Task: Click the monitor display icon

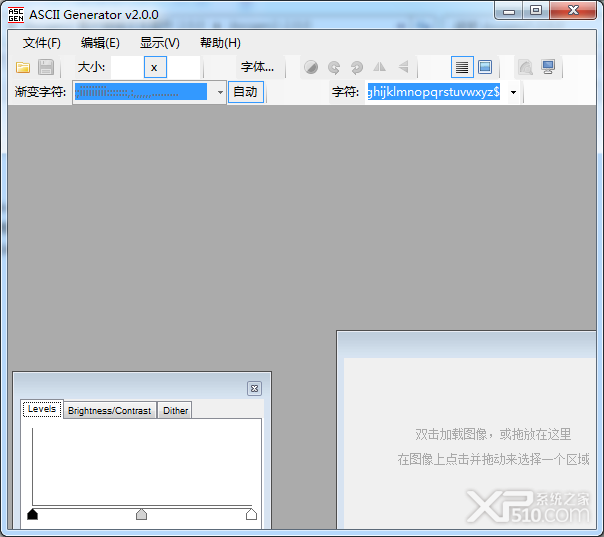Action: click(x=548, y=67)
